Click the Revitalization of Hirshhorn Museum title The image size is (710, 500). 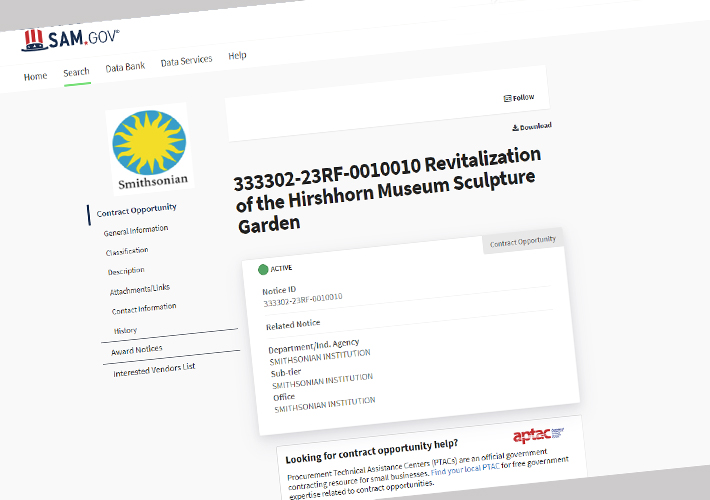tap(386, 190)
